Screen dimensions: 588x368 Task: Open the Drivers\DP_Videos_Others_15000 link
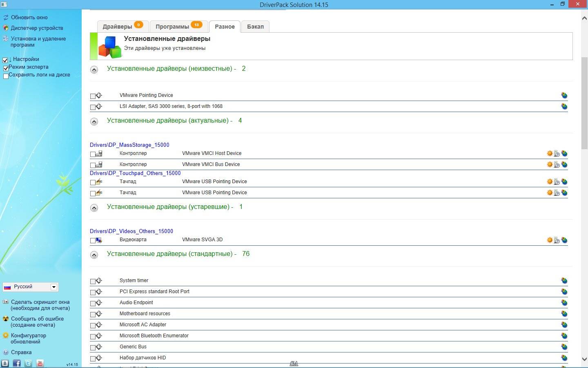point(131,231)
